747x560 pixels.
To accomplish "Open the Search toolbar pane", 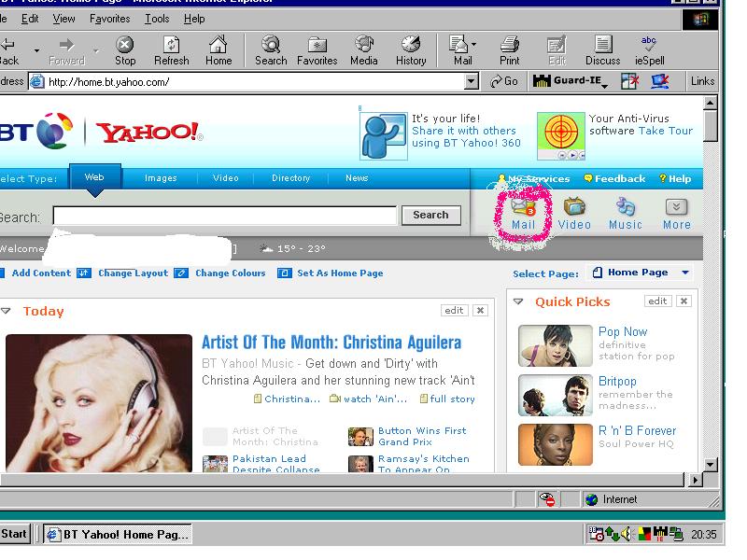I will coord(271,50).
